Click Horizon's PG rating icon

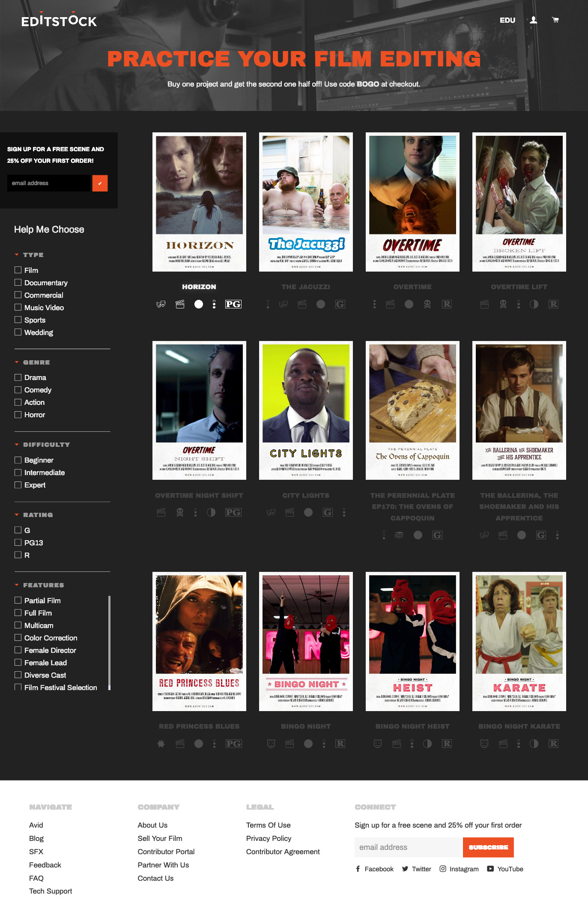point(233,304)
